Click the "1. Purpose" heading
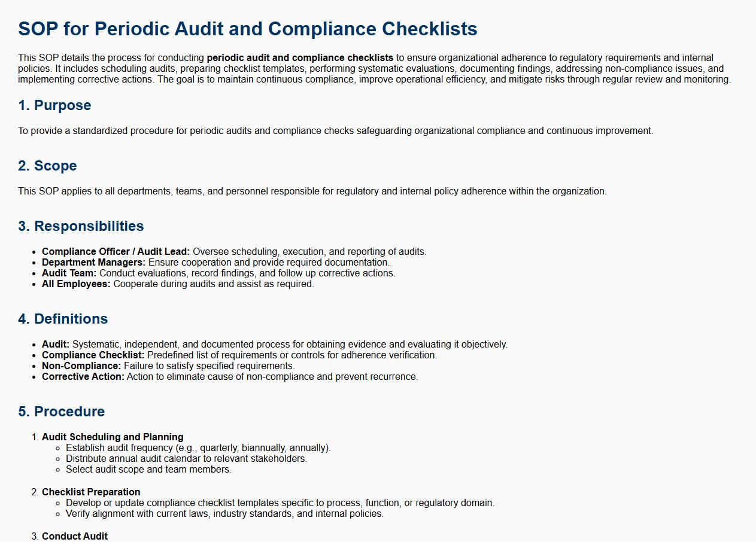This screenshot has width=756, height=542. 54,105
